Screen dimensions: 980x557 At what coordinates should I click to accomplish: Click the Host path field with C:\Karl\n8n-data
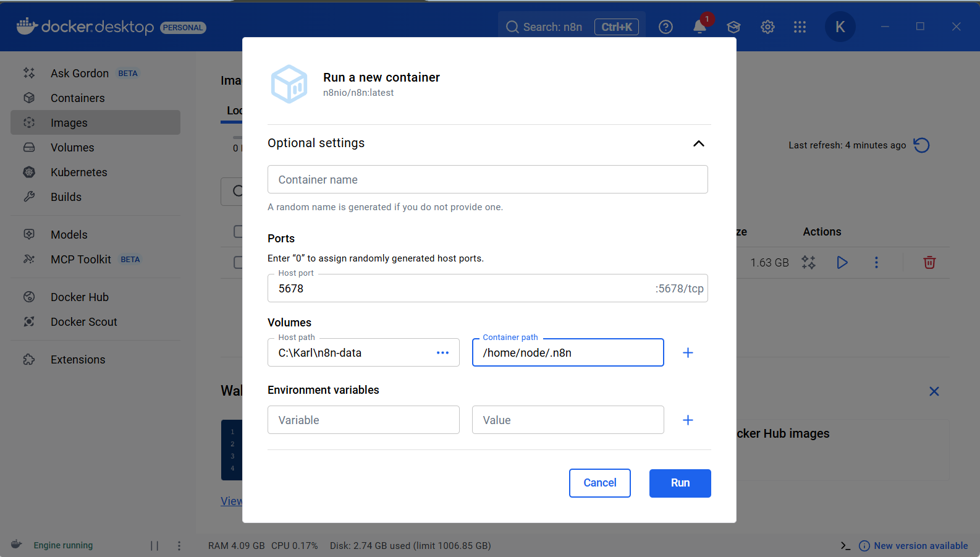(363, 352)
